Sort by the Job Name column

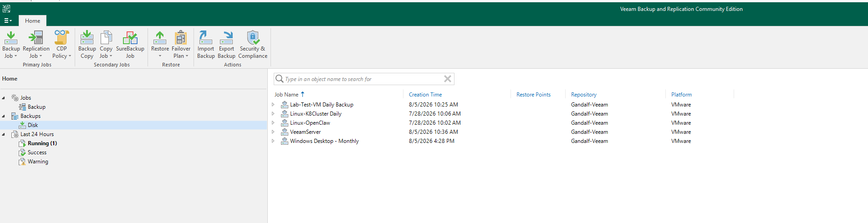pos(286,95)
